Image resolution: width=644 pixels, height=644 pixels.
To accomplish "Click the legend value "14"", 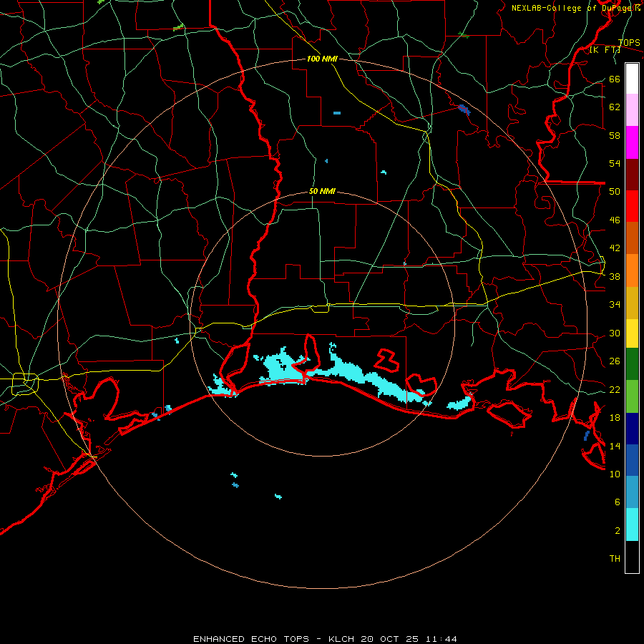I will click(615, 447).
